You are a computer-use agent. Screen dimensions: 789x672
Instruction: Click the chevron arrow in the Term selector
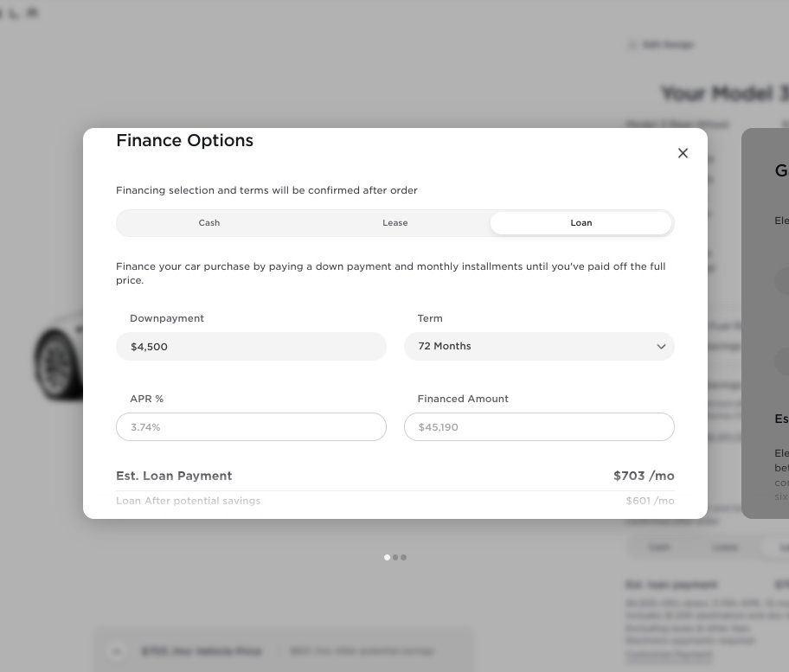pyautogui.click(x=661, y=347)
